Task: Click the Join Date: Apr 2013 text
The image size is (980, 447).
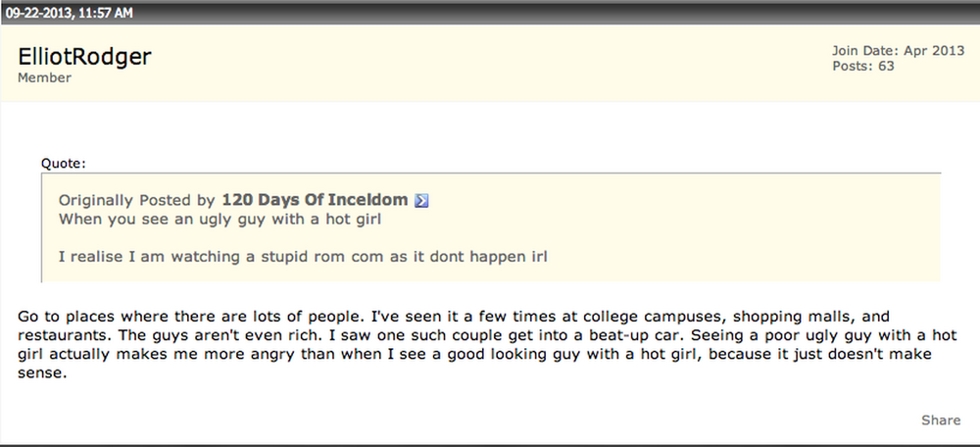Action: click(898, 51)
